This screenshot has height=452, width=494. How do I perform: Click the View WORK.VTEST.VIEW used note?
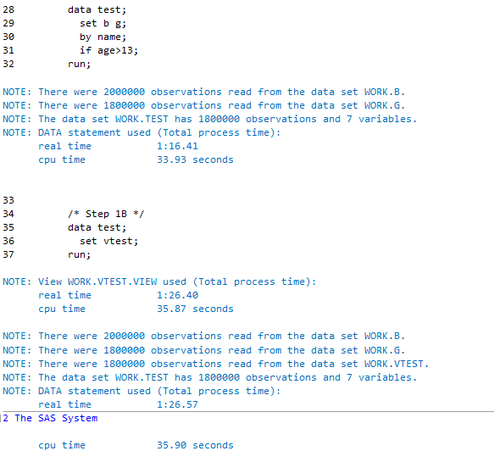coord(159,282)
